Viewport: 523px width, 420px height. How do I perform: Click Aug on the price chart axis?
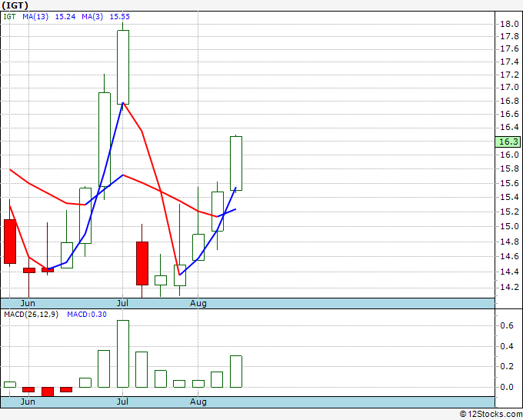point(198,303)
